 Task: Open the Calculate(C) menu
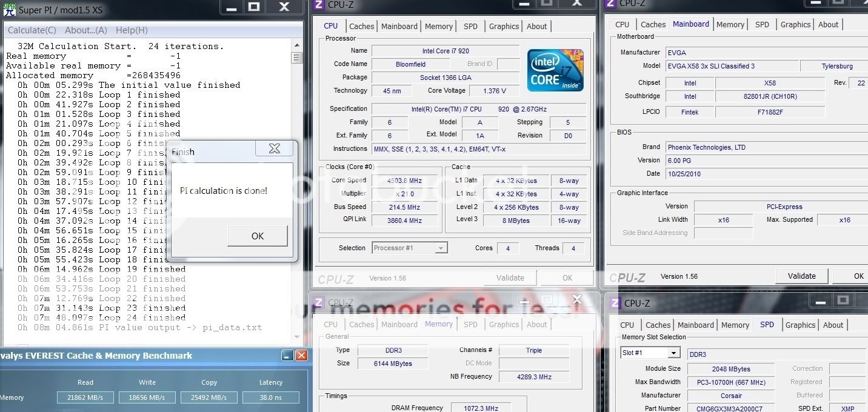[x=32, y=30]
